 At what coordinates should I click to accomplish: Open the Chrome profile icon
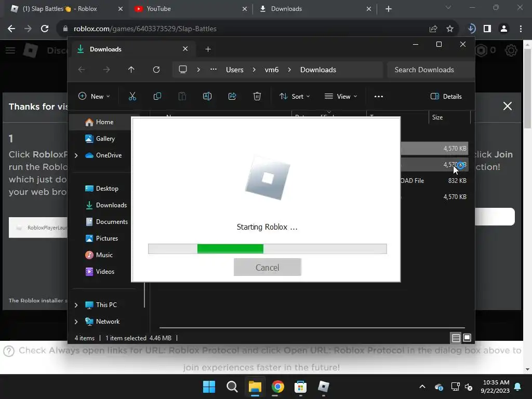point(504,29)
